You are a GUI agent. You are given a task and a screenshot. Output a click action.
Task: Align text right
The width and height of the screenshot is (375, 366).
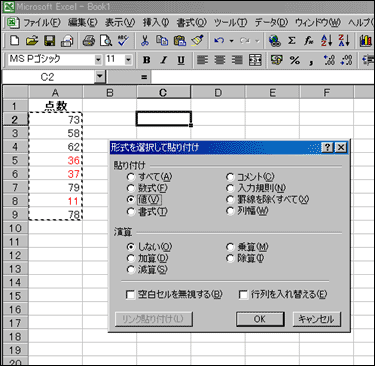click(237, 60)
